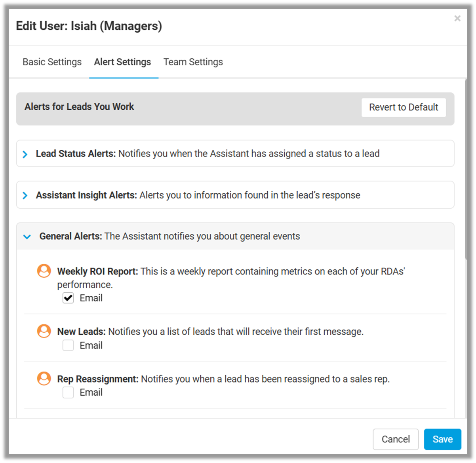
Task: Select the Alert Settings tab
Action: pyautogui.click(x=122, y=62)
